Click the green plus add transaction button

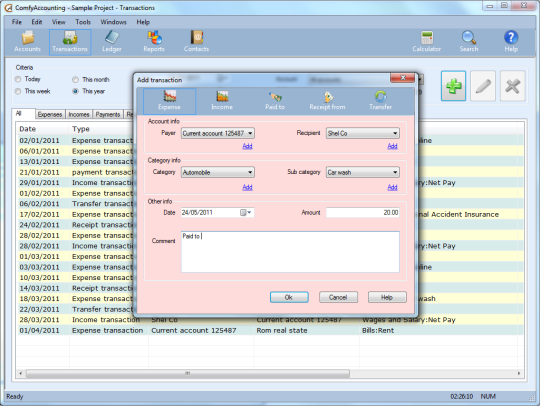(454, 86)
